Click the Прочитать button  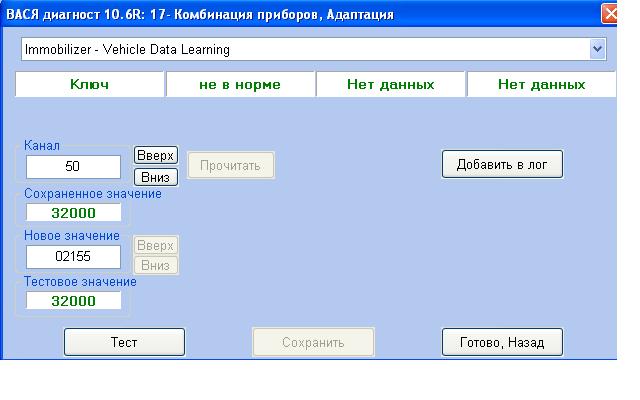231,165
